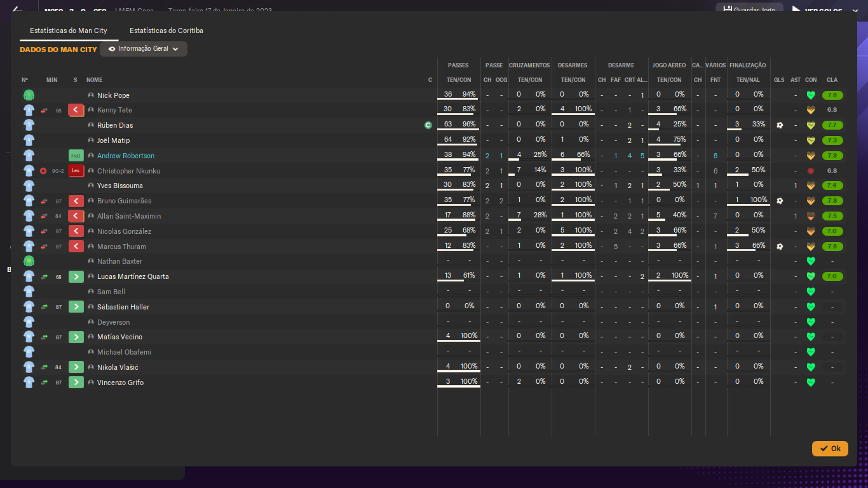The image size is (868, 488).
Task: Click the PASSES column group header
Action: 458,65
